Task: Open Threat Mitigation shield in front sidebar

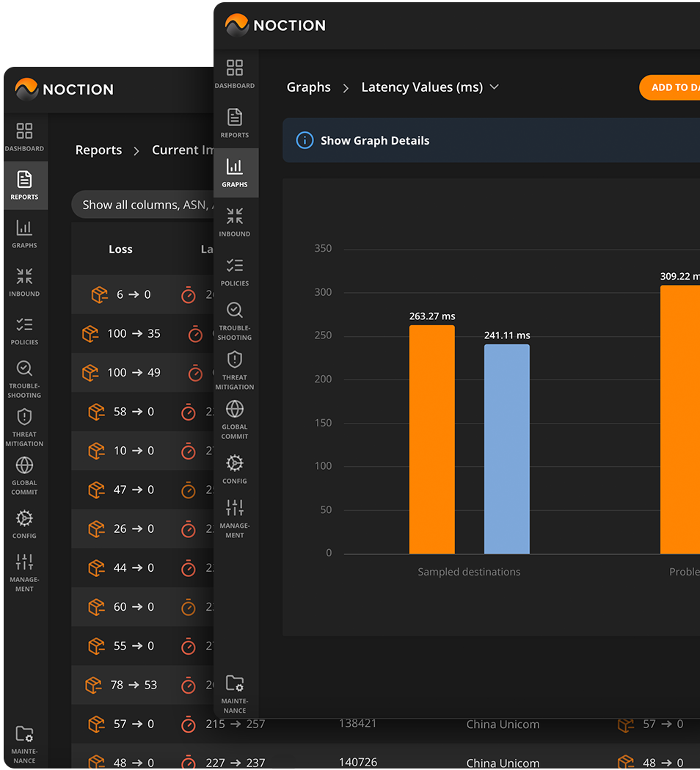Action: click(x=235, y=370)
